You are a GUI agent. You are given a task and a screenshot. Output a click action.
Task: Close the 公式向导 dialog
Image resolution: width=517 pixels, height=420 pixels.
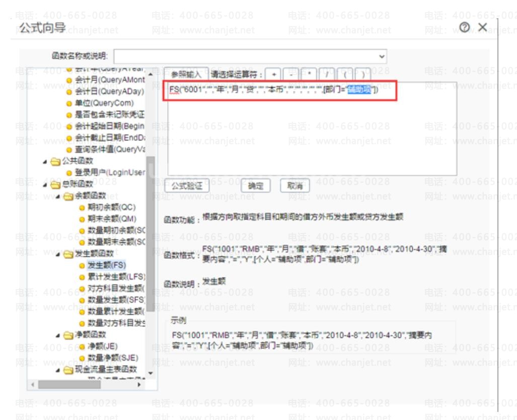pyautogui.click(x=482, y=27)
